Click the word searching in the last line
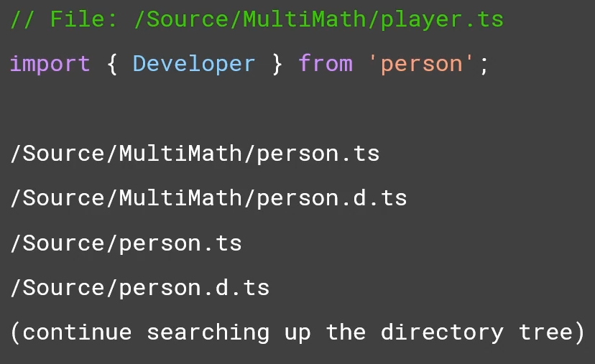The image size is (595, 364). click(x=208, y=332)
